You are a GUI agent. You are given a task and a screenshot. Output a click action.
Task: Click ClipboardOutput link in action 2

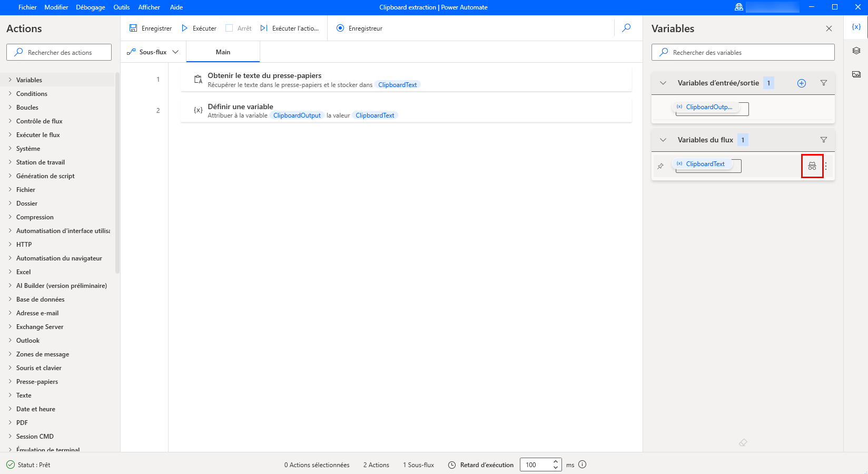point(297,115)
